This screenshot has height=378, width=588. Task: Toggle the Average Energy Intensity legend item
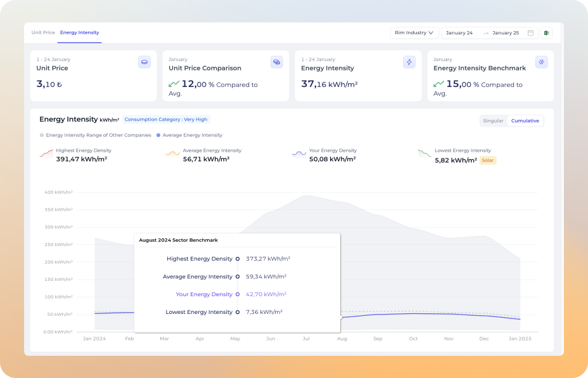pyautogui.click(x=189, y=135)
